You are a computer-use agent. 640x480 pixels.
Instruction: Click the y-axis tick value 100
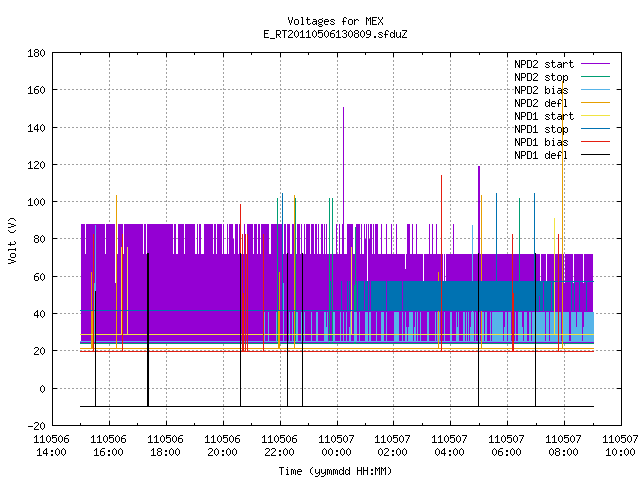(36, 202)
